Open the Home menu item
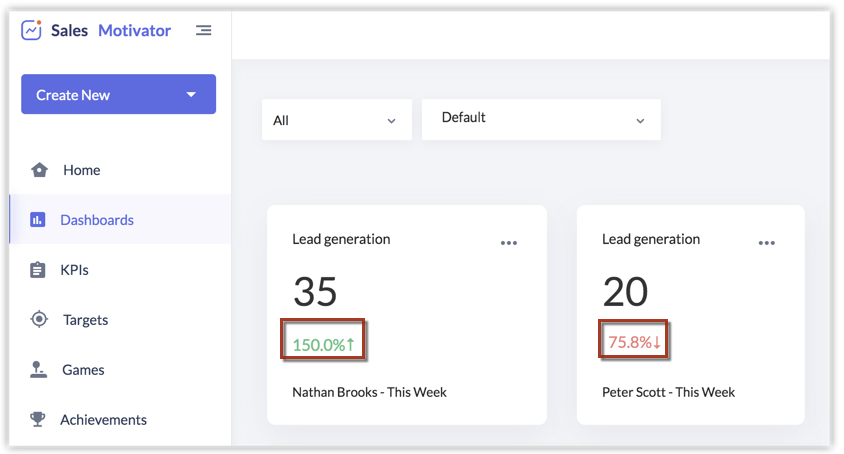Viewport: 844px width, 454px height. [x=81, y=170]
